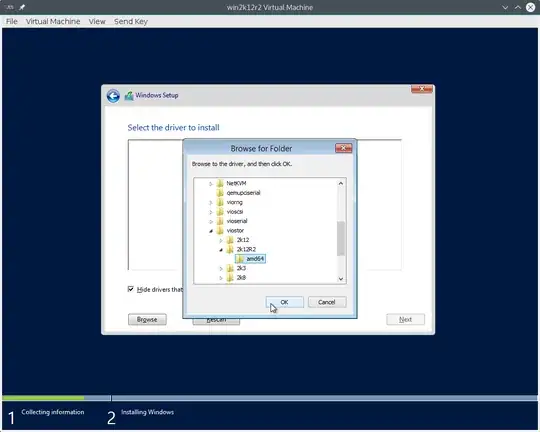Select the vioscsi folder icon

point(220,212)
